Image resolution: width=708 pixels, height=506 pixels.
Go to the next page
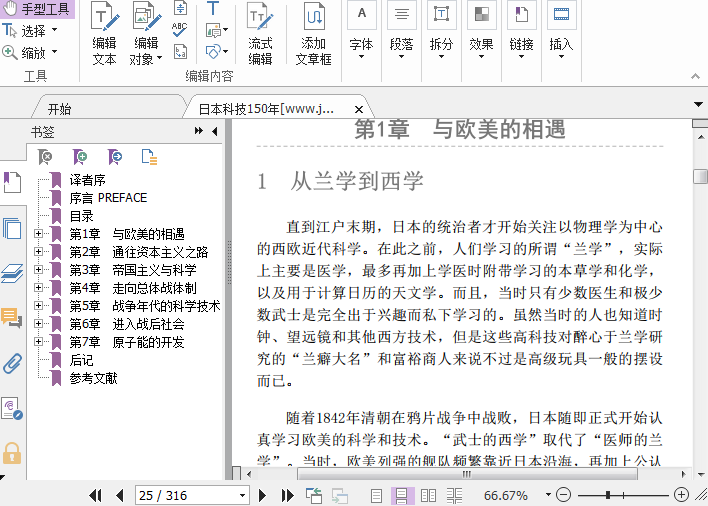(x=262, y=496)
